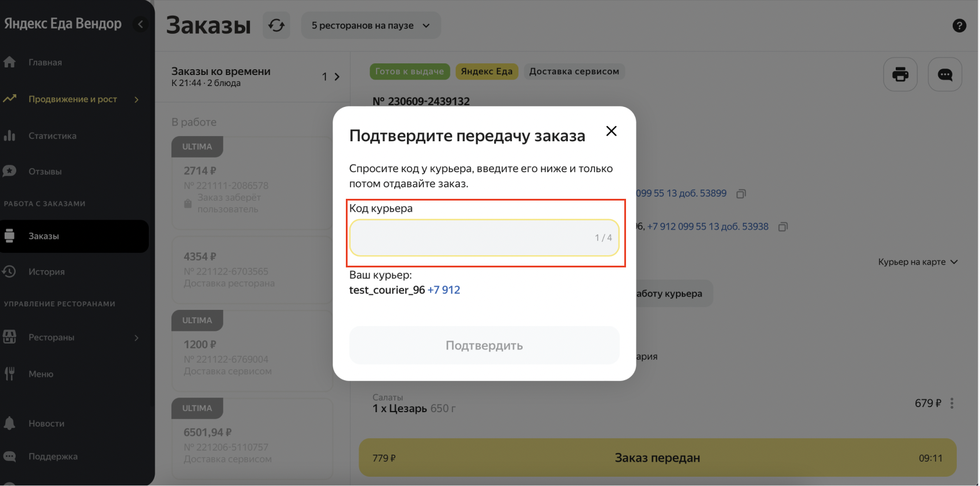Screen dimensions: 980x486
Task: Copy the first phone number
Action: coord(741,194)
